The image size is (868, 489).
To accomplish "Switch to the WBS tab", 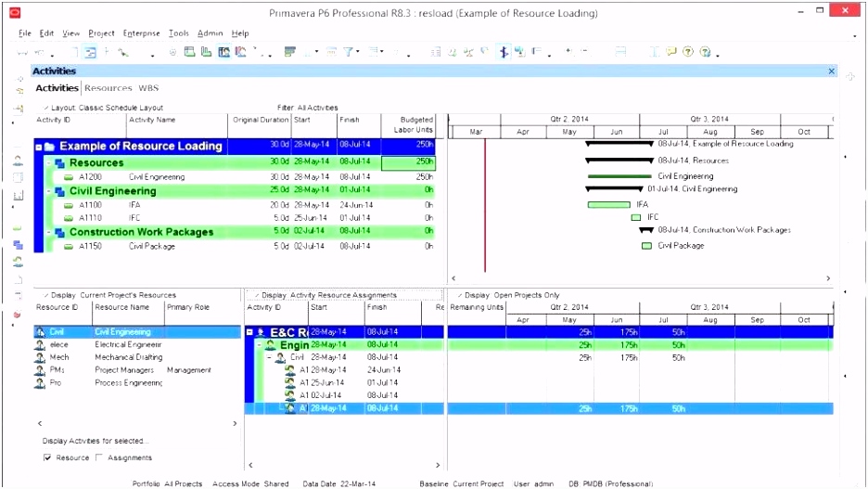I will 148,88.
